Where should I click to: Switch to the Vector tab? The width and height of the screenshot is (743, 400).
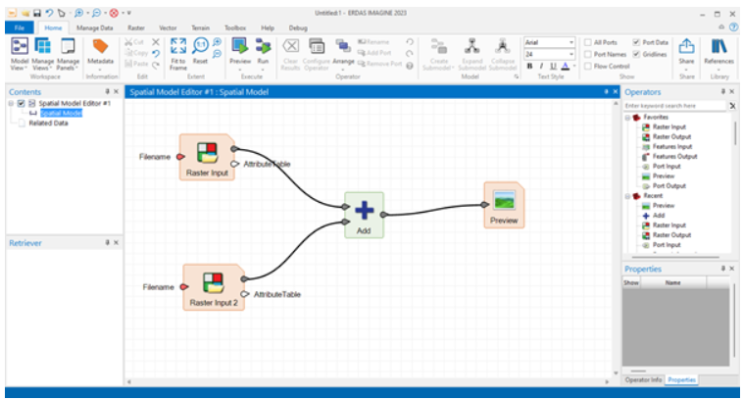coord(167,28)
